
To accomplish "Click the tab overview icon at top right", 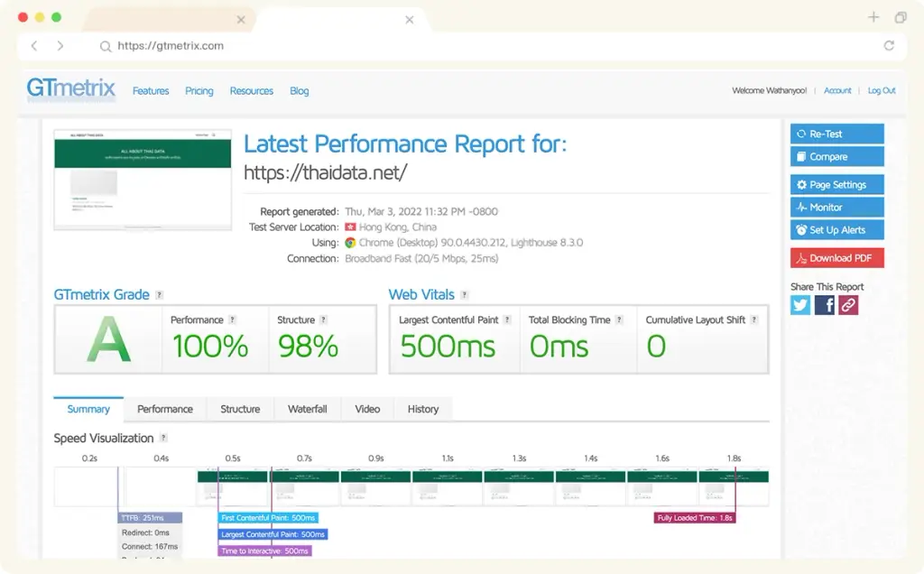I will [901, 17].
